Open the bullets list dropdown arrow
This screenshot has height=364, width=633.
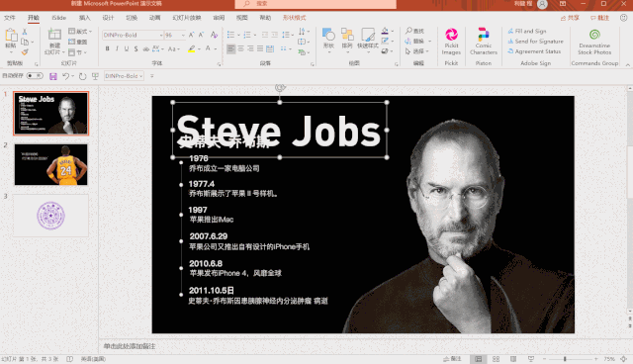pos(238,35)
